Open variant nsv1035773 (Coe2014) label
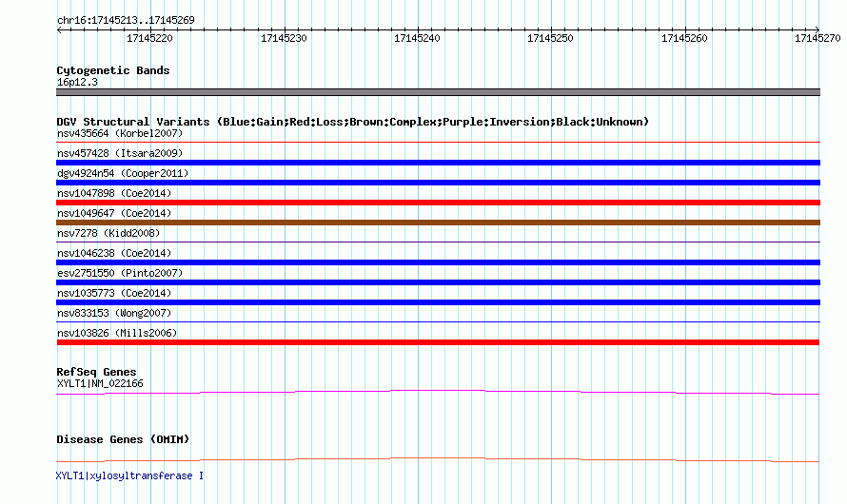 click(114, 293)
